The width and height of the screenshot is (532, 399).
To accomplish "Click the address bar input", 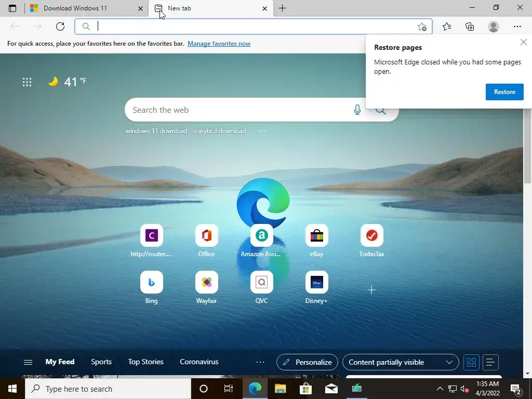I will pos(253,26).
